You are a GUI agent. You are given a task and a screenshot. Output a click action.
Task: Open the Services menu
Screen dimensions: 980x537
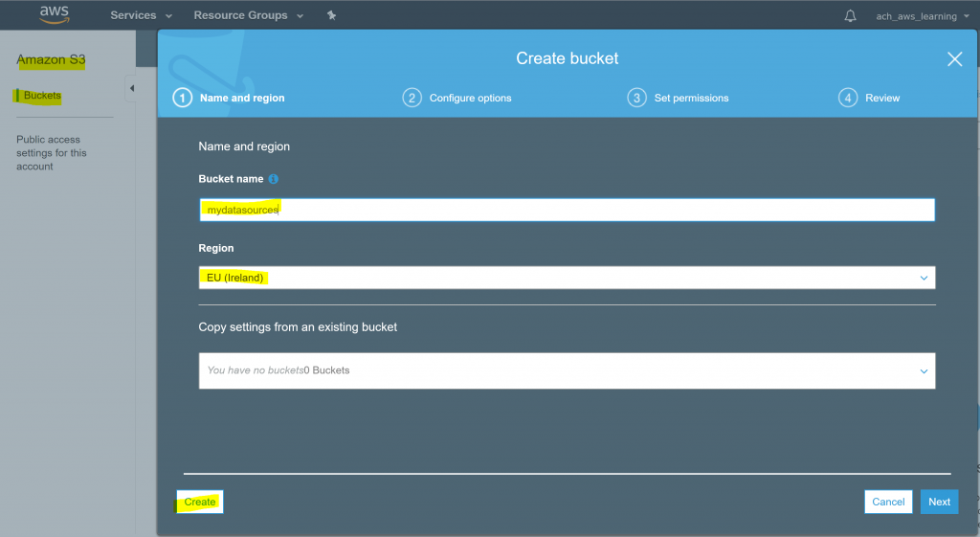click(141, 15)
